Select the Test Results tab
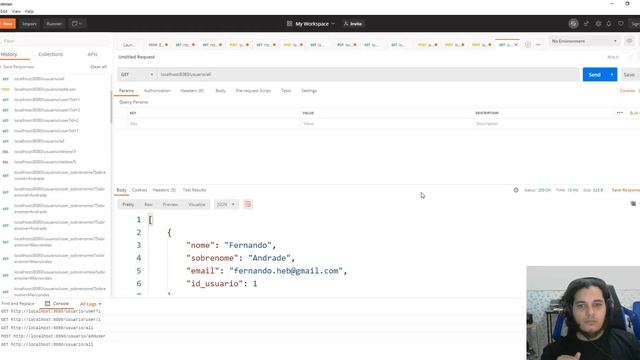 tap(194, 190)
